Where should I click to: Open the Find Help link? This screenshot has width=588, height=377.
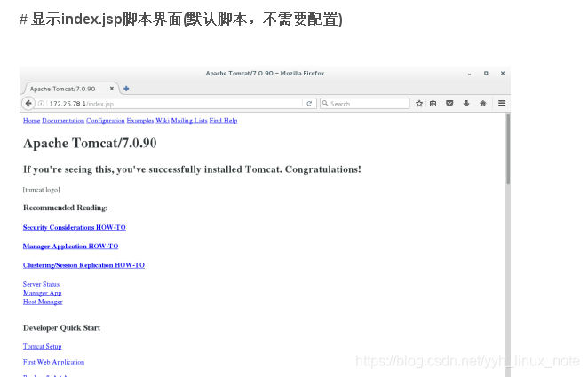(223, 121)
